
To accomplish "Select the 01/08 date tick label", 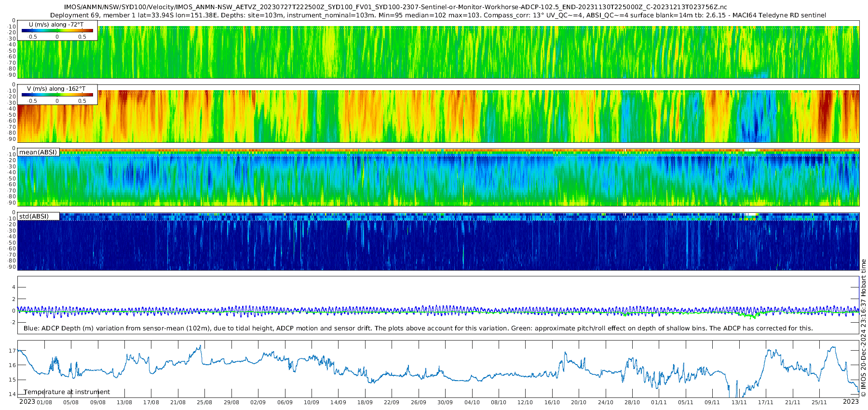I will 44,402.
